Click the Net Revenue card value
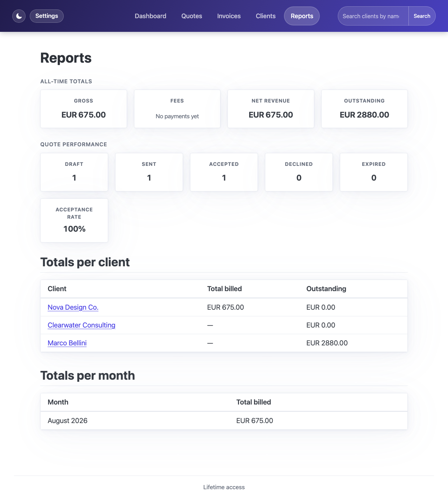 [271, 115]
